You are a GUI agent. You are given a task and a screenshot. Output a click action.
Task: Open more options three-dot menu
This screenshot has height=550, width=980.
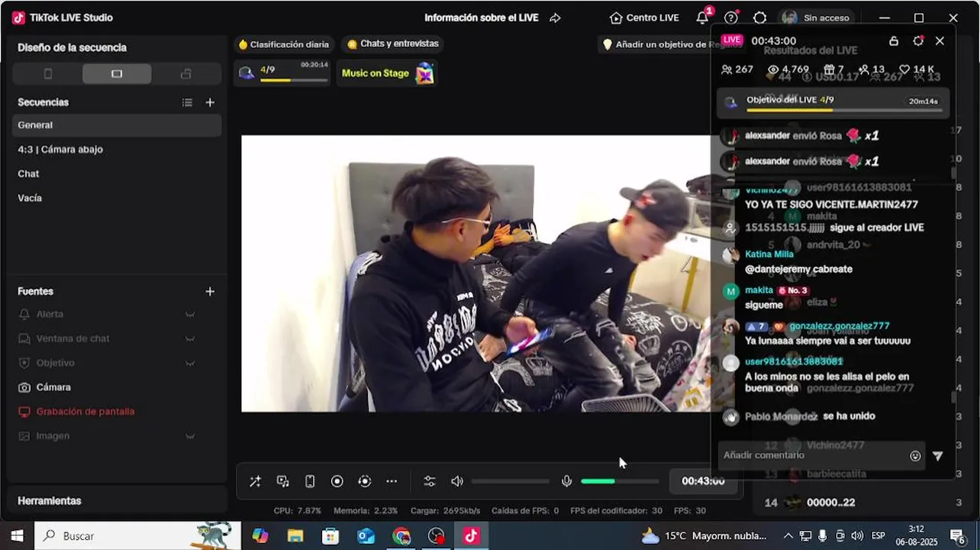pos(392,481)
